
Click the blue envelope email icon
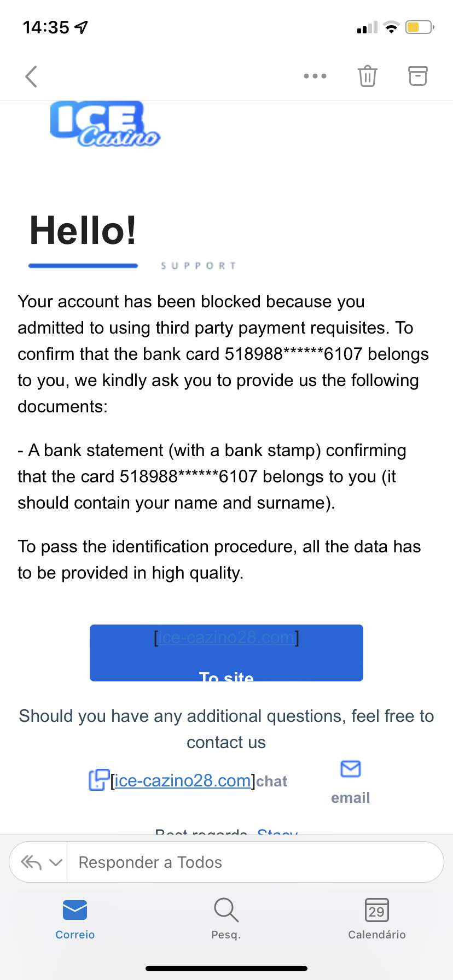coord(350,769)
